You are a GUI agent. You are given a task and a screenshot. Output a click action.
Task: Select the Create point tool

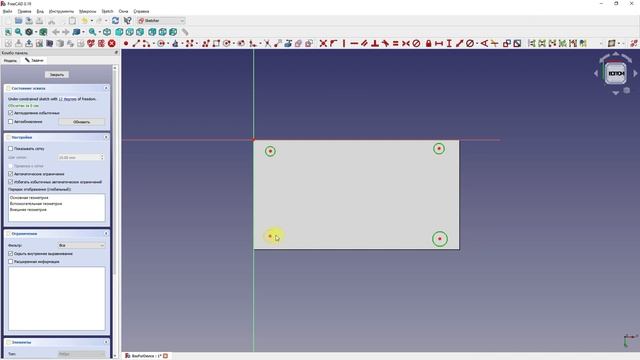pos(126,43)
